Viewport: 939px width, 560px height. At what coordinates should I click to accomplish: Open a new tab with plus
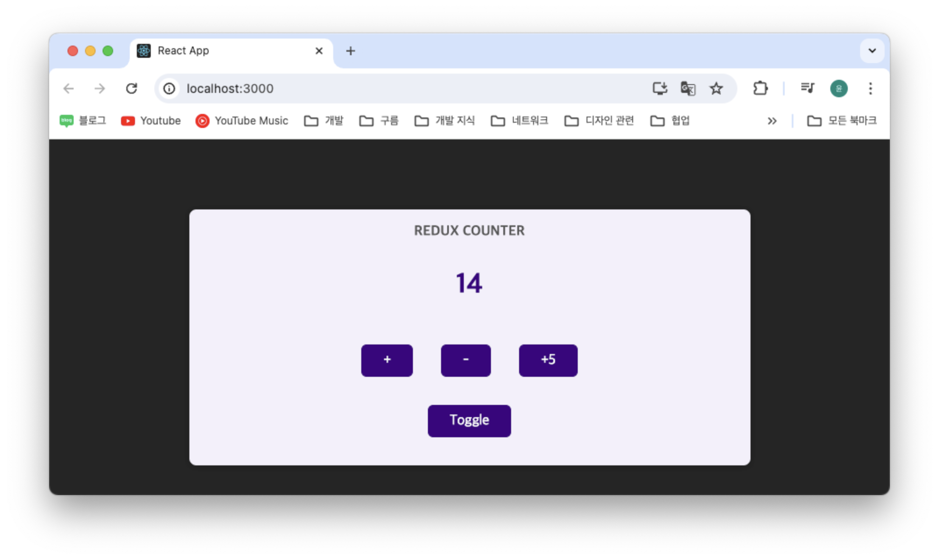coord(350,51)
